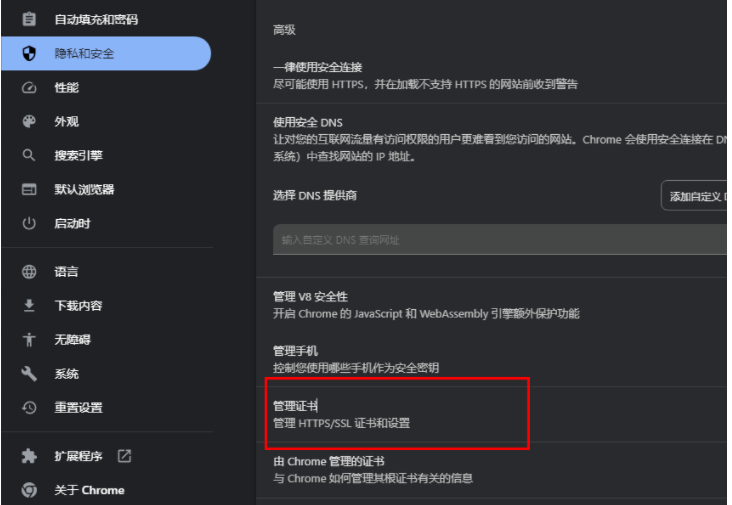Open 由 Chrome 管理的证书 info
This screenshot has height=505, width=732.
tap(492, 470)
